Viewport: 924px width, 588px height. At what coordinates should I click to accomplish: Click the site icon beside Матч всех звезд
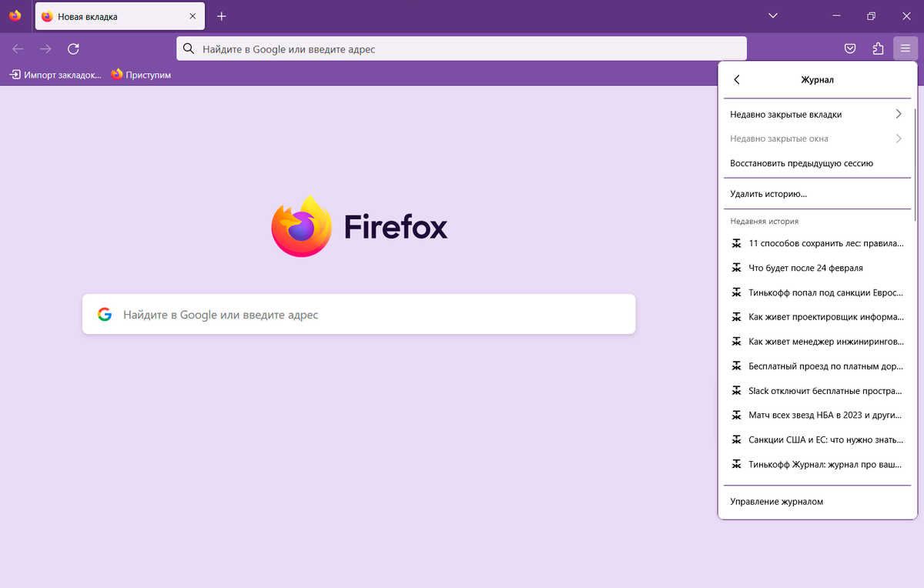pyautogui.click(x=735, y=415)
